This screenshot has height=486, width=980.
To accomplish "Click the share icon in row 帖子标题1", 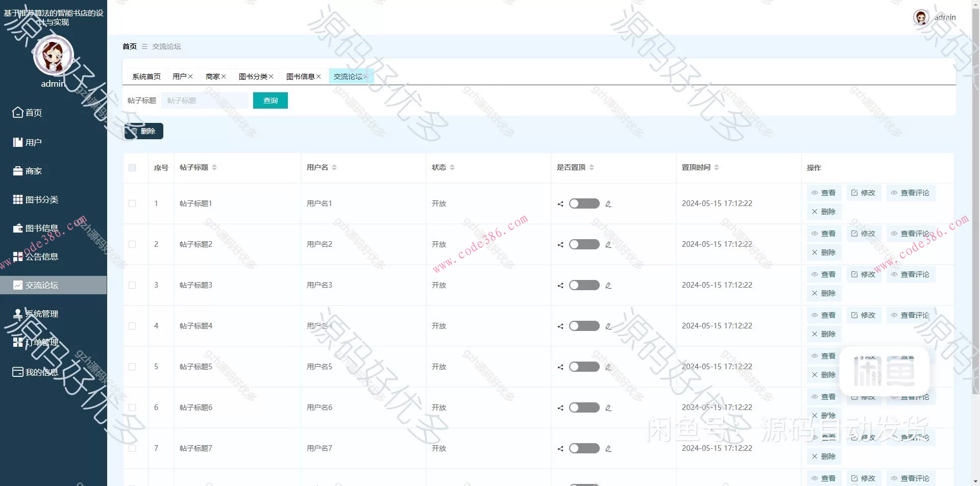I will click(560, 204).
